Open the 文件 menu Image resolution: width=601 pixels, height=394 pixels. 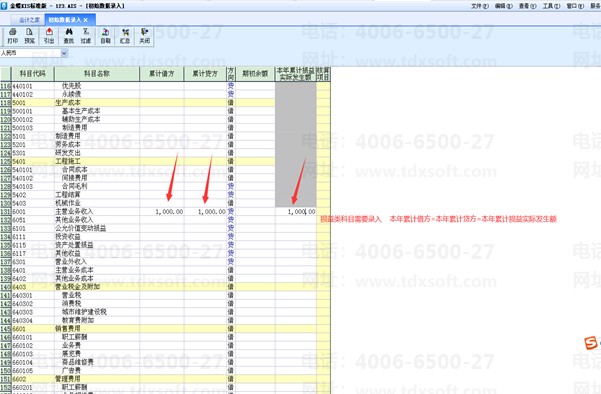pos(479,6)
